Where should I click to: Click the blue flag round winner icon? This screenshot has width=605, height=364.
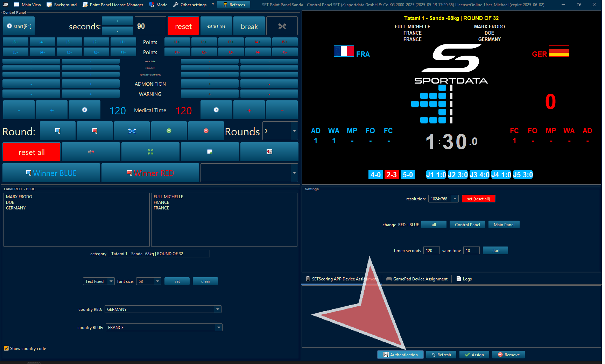[x=58, y=131]
